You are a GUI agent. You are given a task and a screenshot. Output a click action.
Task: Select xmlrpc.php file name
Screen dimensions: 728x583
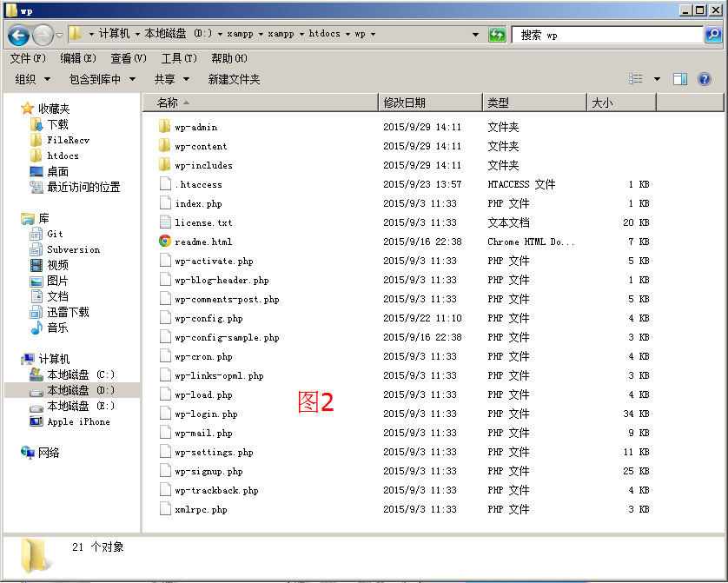(x=201, y=510)
